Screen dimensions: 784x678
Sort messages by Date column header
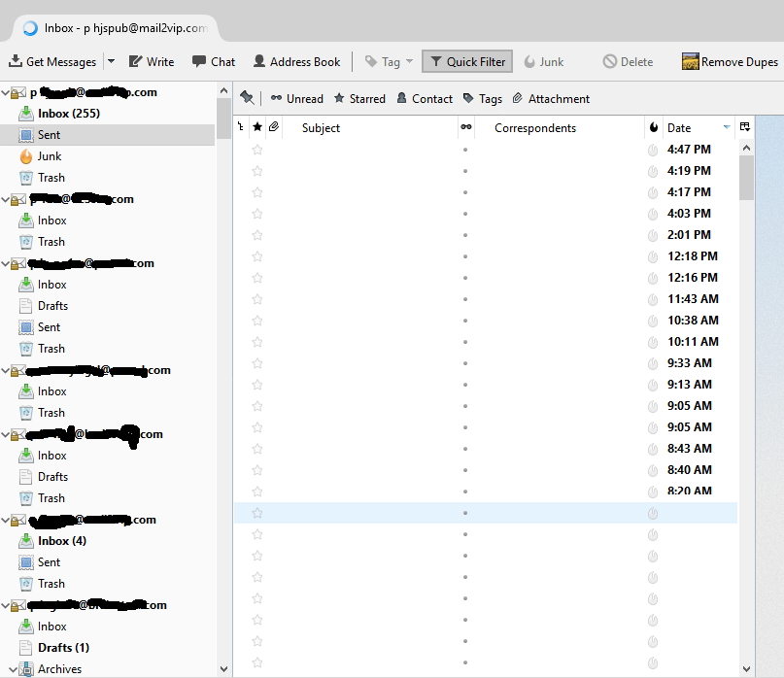pyautogui.click(x=690, y=127)
